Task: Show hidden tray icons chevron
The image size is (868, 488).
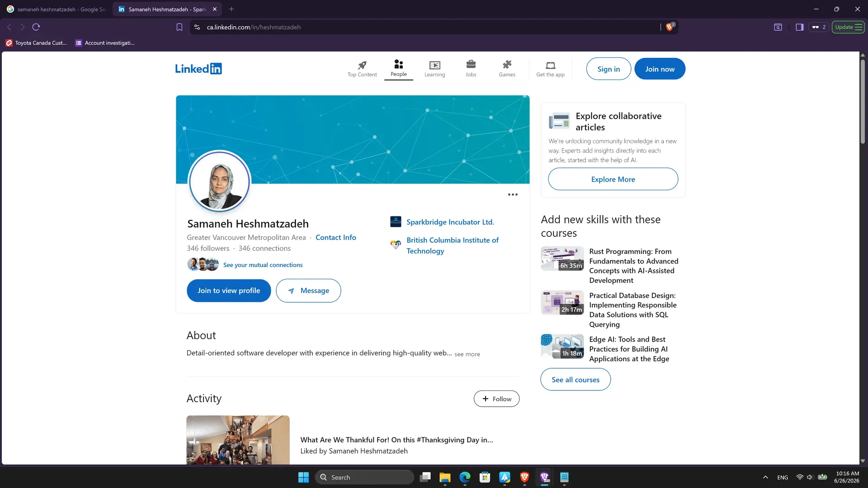Action: pyautogui.click(x=765, y=477)
